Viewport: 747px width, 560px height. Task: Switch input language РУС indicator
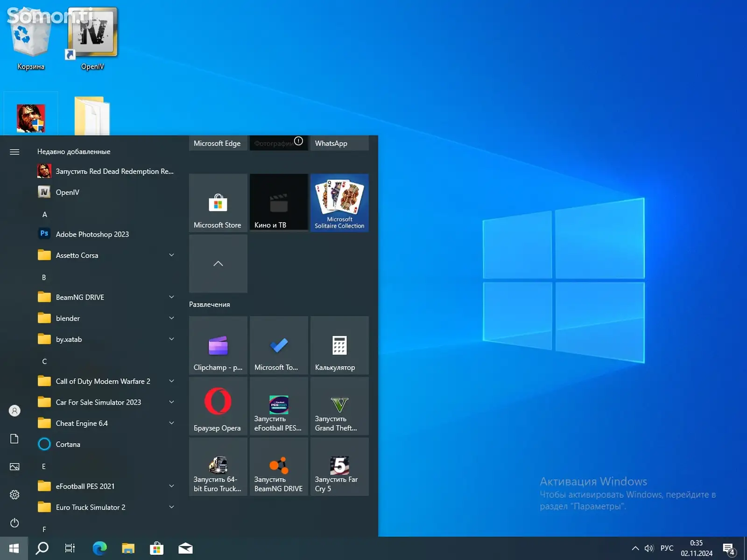point(667,548)
